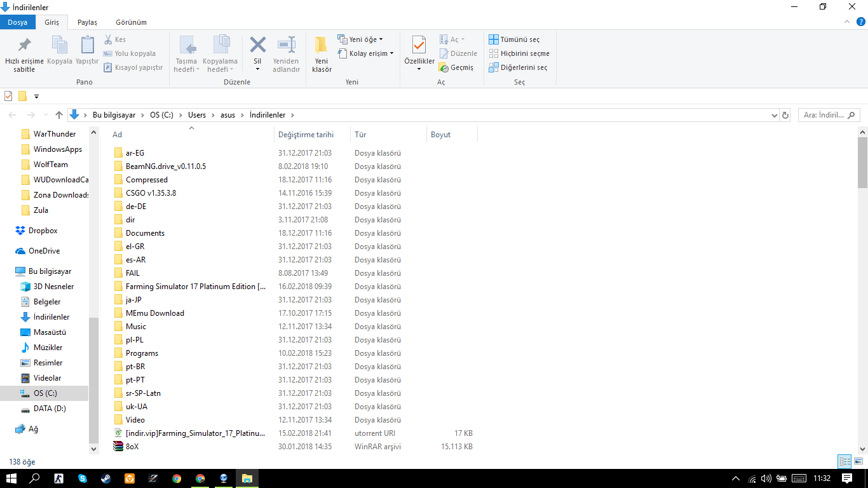868x488 pixels.
Task: Select the Giriş ribbon tab
Action: tap(51, 22)
